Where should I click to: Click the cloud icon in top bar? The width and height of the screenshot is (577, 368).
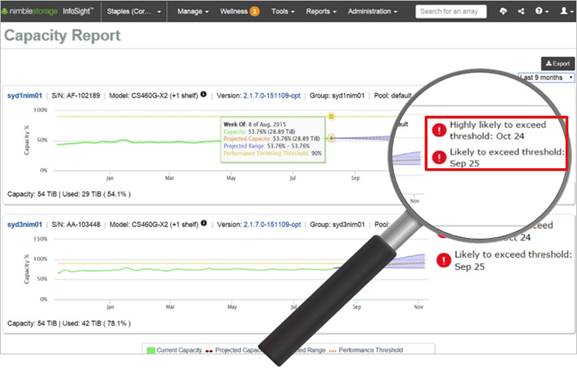pos(503,11)
